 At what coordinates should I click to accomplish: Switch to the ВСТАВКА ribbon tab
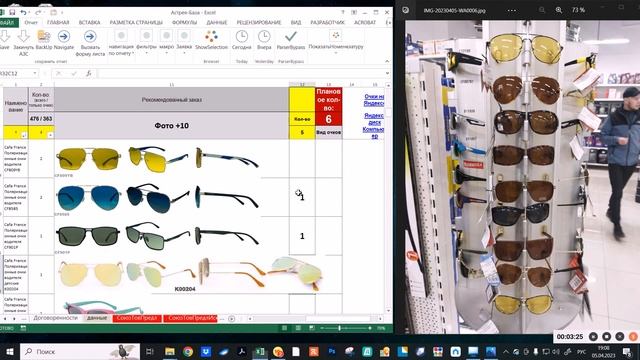[89, 22]
